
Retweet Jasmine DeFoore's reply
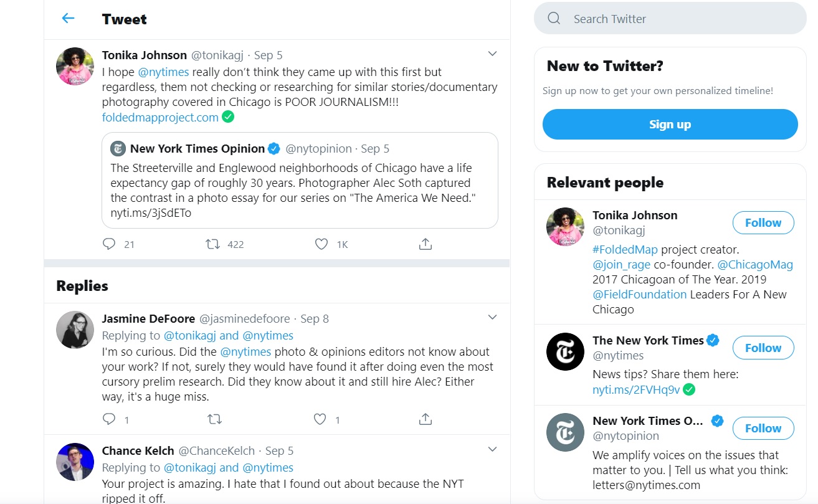[214, 419]
